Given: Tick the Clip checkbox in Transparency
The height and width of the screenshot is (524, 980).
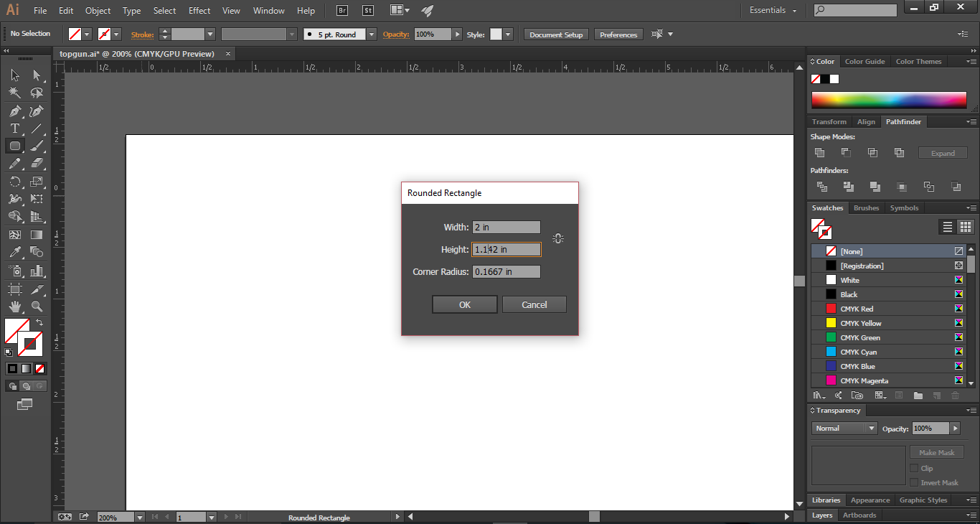Looking at the screenshot, I should [914, 468].
